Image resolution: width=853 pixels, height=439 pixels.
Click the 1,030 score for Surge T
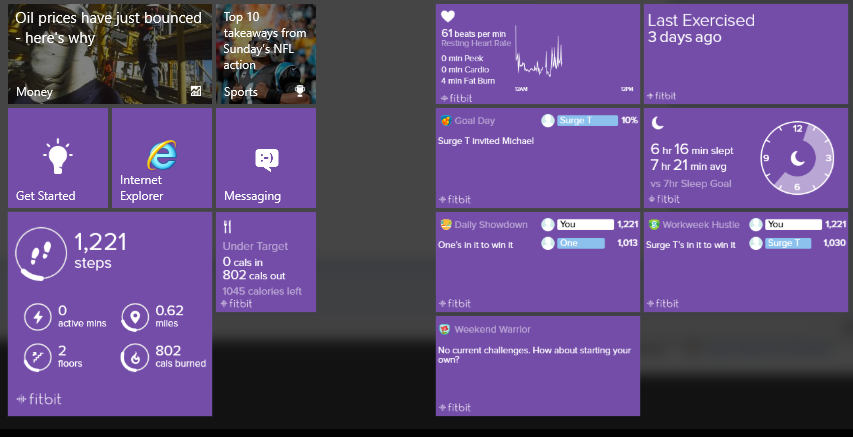tap(835, 243)
